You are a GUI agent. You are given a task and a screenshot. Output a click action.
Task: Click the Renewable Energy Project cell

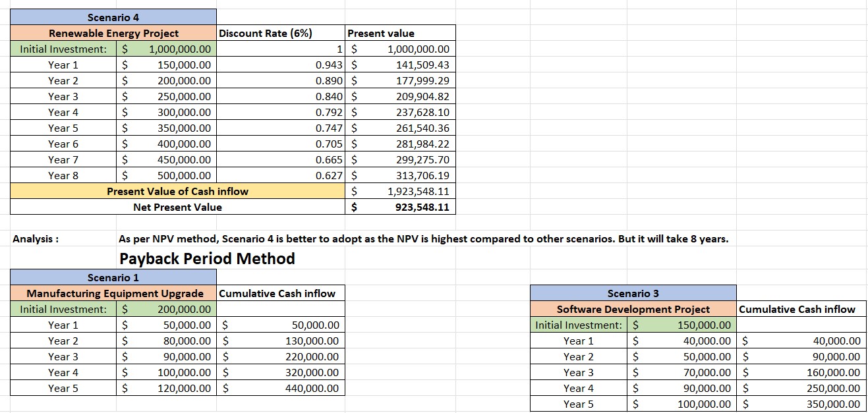coord(112,32)
